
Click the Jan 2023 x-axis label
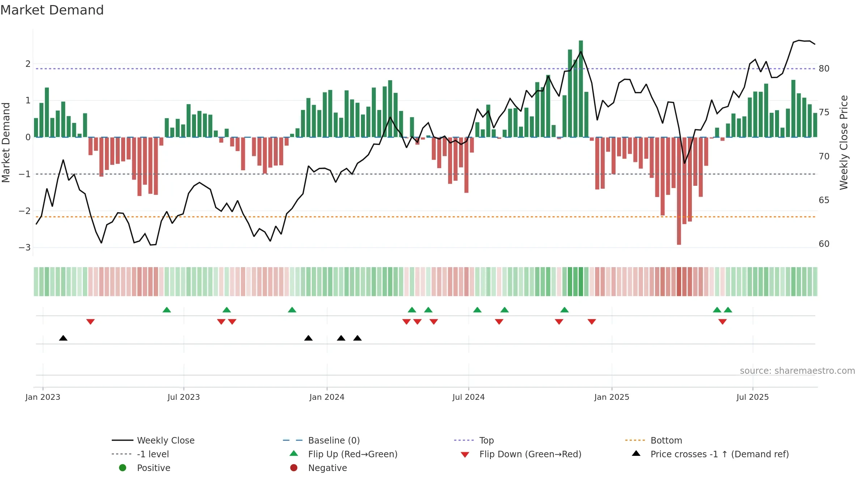coord(43,397)
